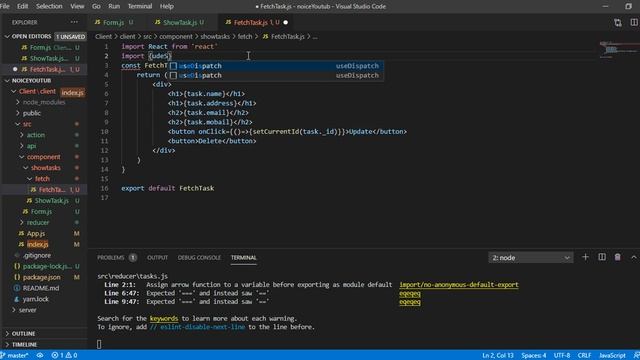Image resolution: width=640 pixels, height=360 pixels.
Task: Collapse the src folder
Action: click(x=18, y=124)
